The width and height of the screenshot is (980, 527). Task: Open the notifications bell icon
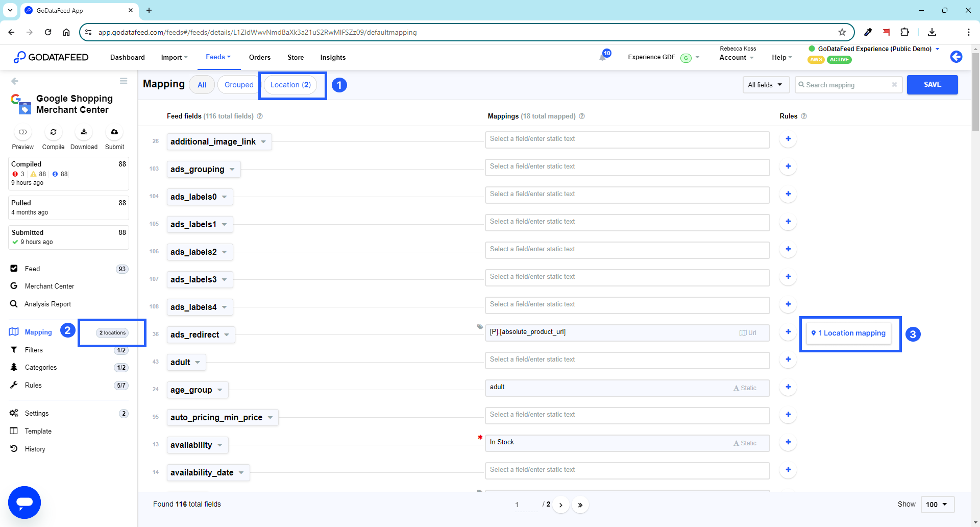click(603, 57)
